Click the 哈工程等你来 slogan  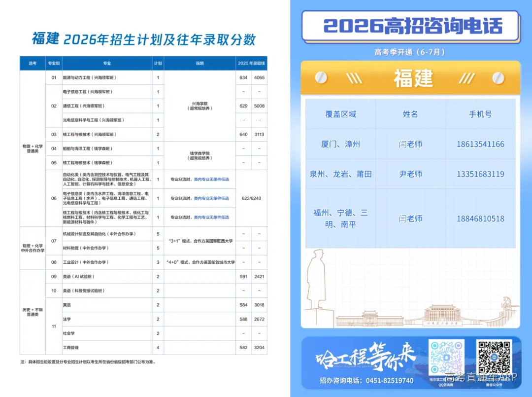coord(366,357)
